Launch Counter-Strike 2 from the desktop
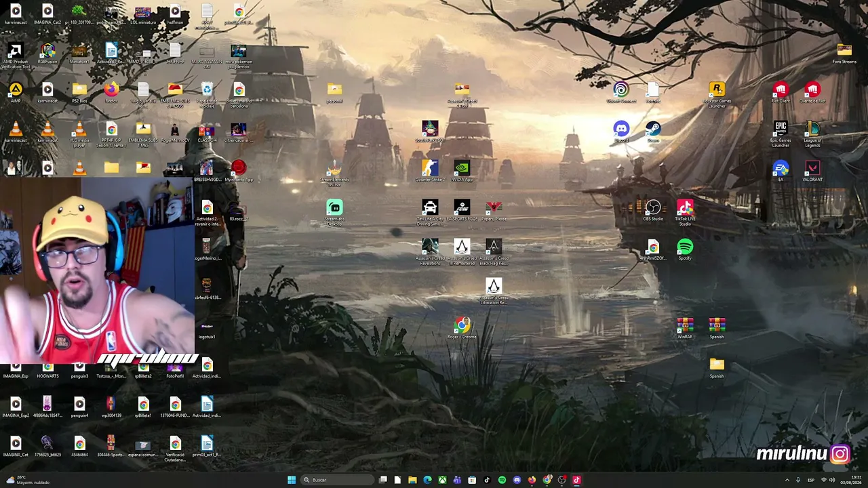 430,171
